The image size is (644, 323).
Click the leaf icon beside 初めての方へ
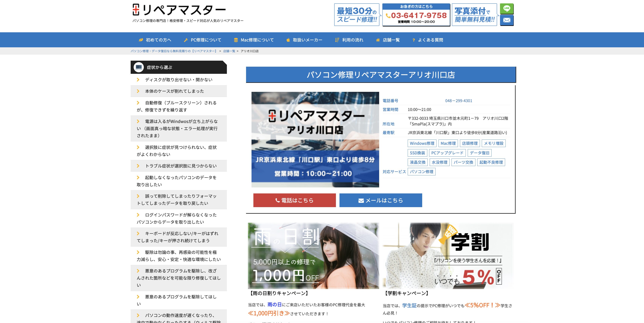pos(141,40)
